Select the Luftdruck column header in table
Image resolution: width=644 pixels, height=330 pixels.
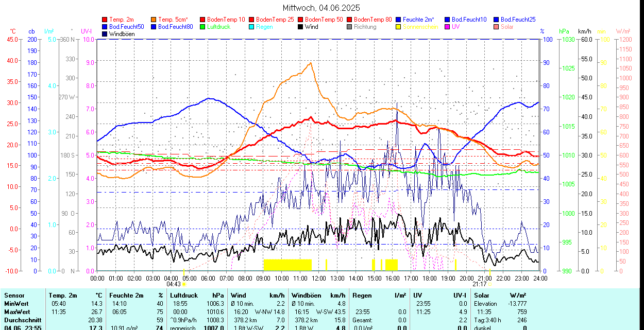[183, 296]
